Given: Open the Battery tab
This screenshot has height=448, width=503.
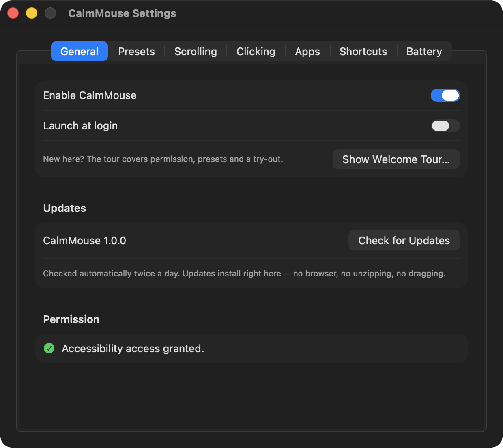Looking at the screenshot, I should [424, 52].
